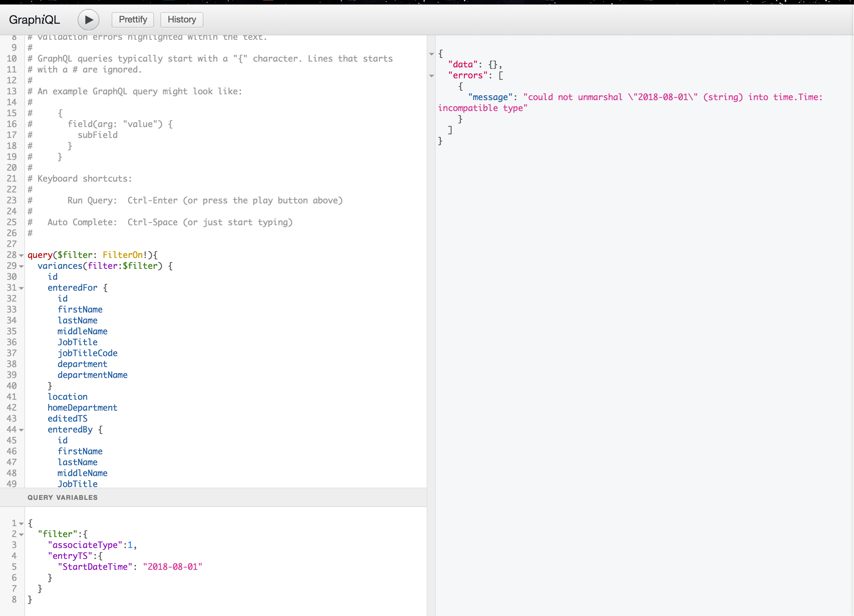Click the "entryTS" variable key

coord(70,556)
